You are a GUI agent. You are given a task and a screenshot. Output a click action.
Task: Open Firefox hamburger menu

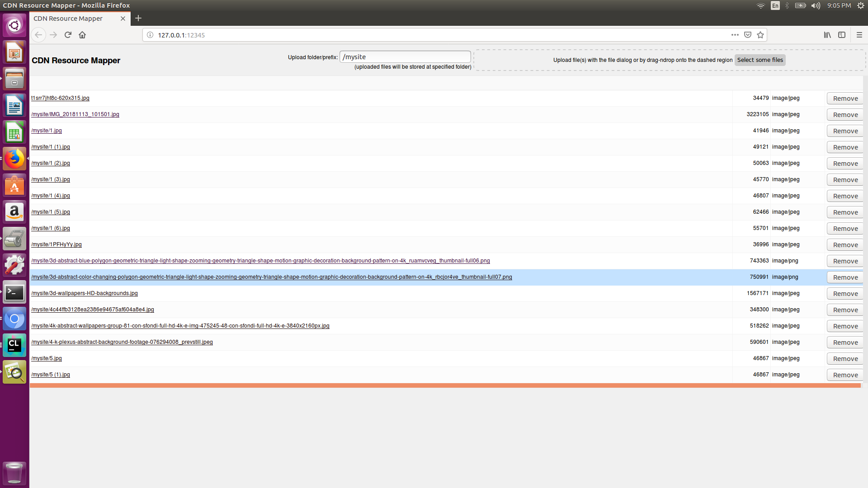tap(859, 35)
